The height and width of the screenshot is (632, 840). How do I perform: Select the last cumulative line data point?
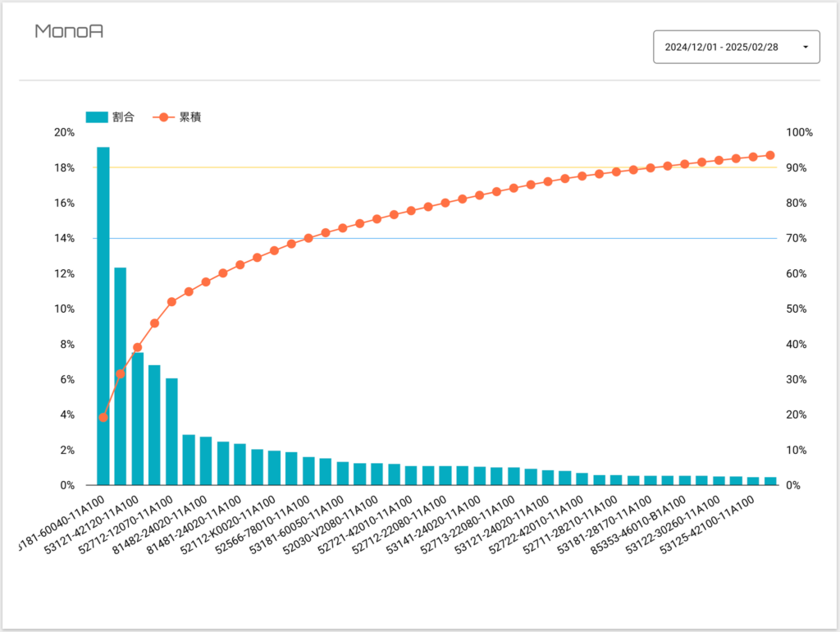coord(770,155)
